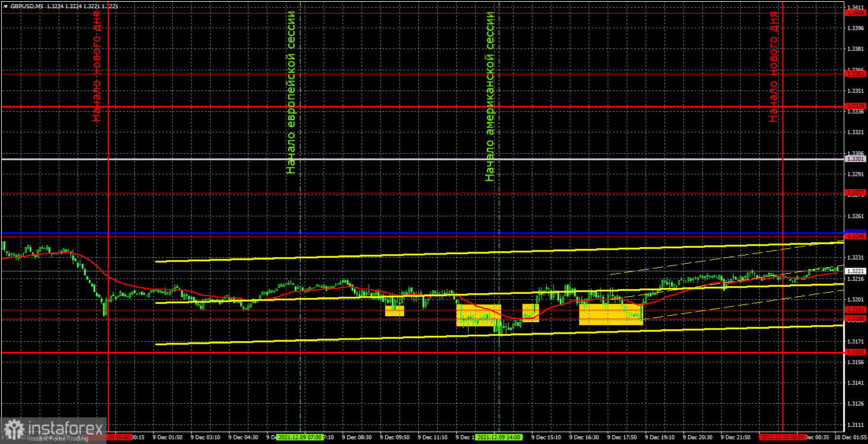Select the blue horizontal line near 1.3246
This screenshot has height=444, width=868.
click(x=423, y=233)
